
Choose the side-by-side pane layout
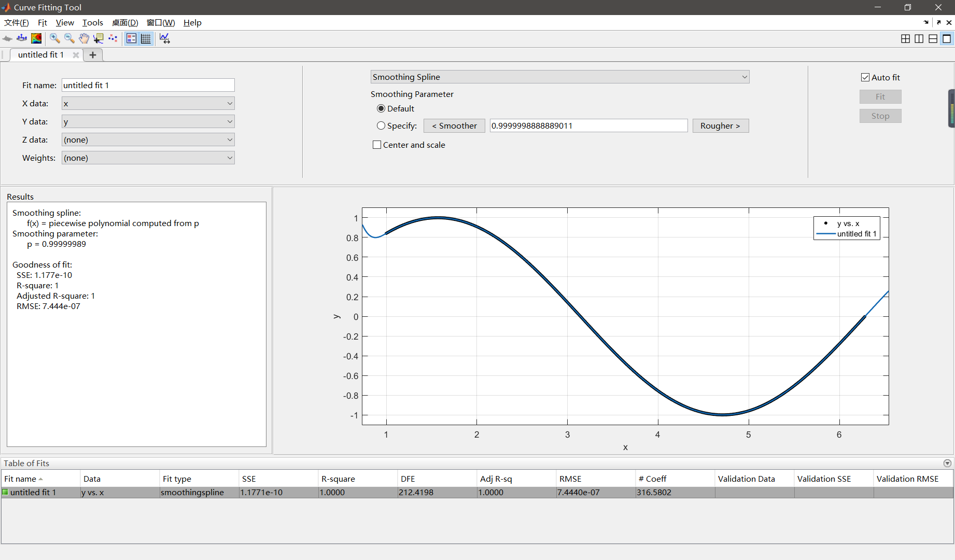tap(919, 38)
